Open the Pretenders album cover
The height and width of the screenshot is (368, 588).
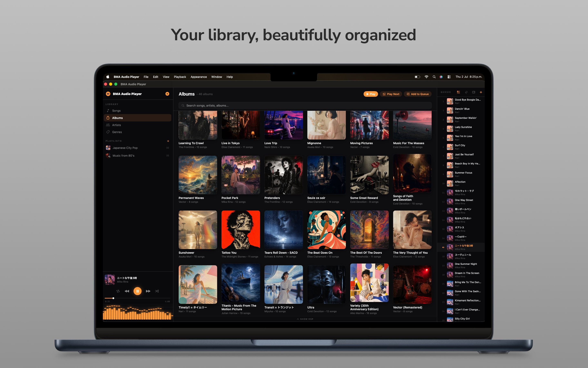click(x=284, y=175)
